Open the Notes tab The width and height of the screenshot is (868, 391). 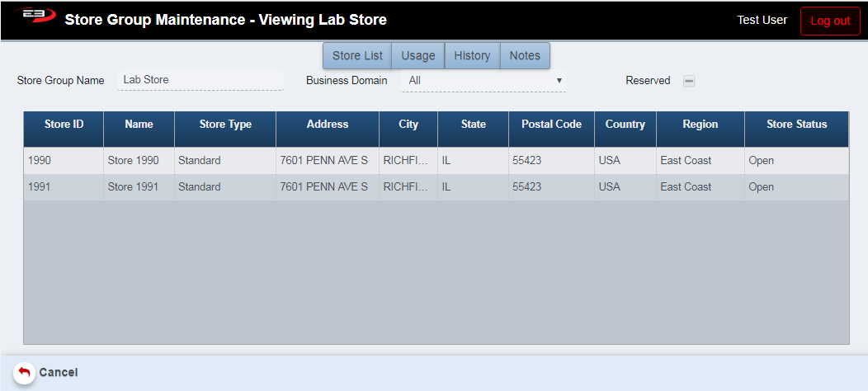[525, 56]
